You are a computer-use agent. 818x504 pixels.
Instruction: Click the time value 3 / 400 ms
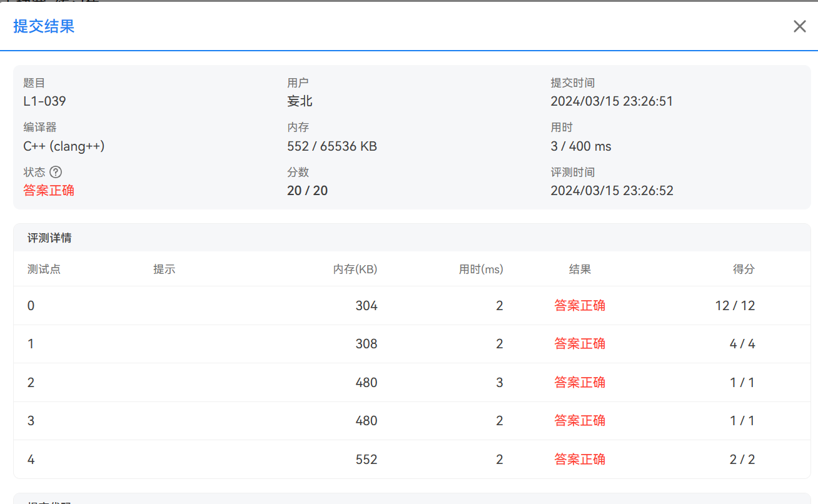581,146
